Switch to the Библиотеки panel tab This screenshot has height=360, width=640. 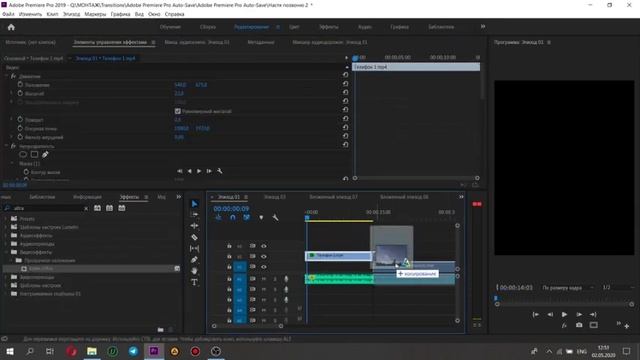tap(42, 197)
